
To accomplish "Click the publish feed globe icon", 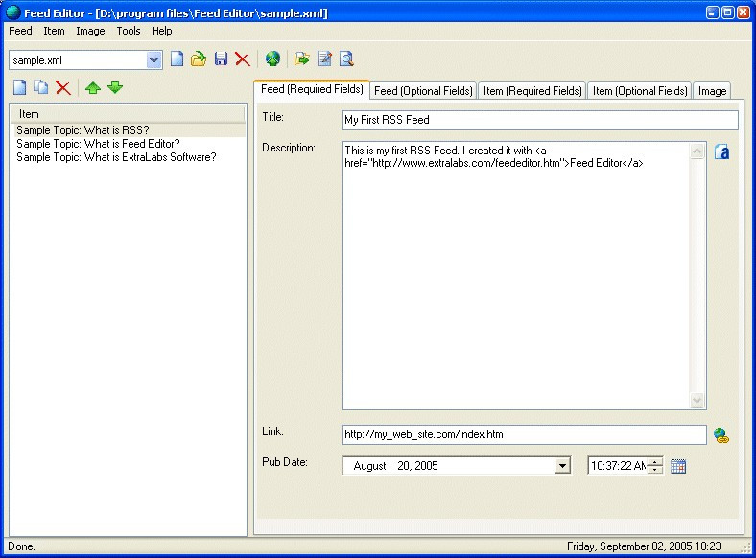I will pos(273,59).
